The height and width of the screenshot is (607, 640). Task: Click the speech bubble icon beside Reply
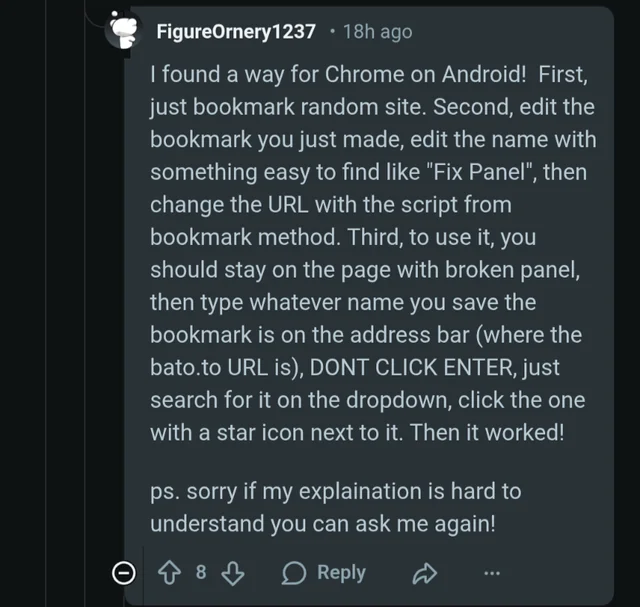[294, 573]
